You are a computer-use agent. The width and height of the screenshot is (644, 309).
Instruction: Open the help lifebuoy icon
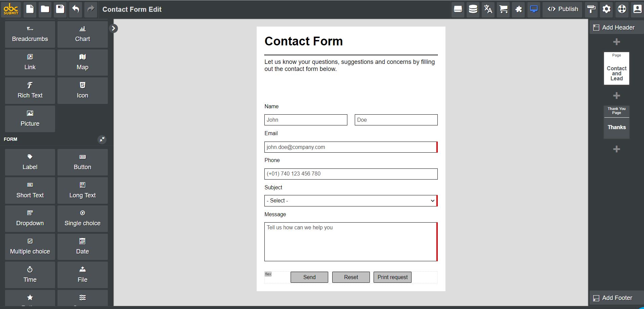(x=622, y=9)
